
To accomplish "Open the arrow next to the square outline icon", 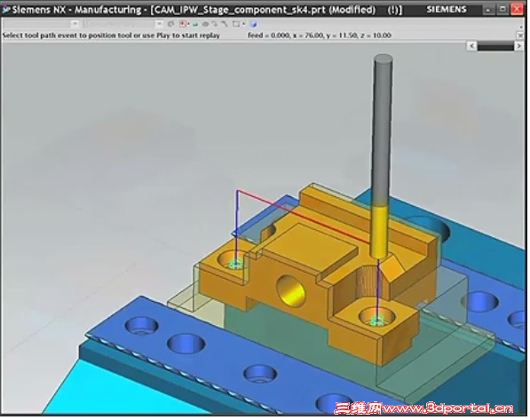I will click(x=243, y=24).
